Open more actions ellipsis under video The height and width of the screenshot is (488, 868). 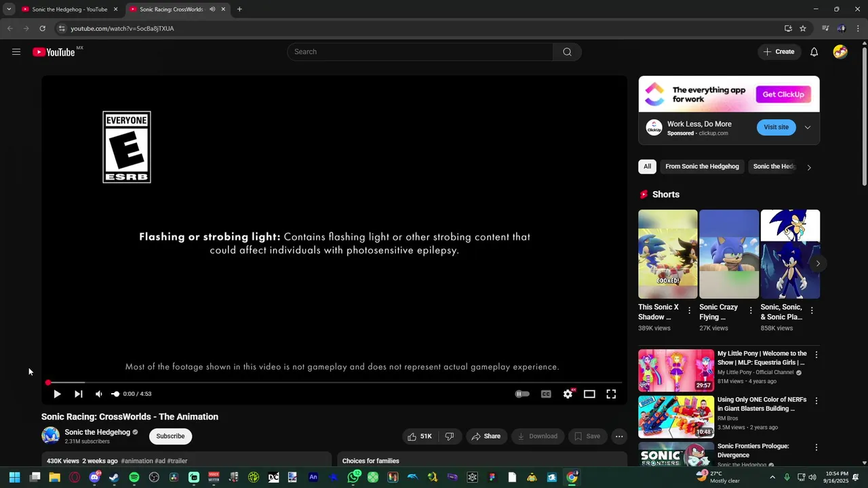click(619, 436)
